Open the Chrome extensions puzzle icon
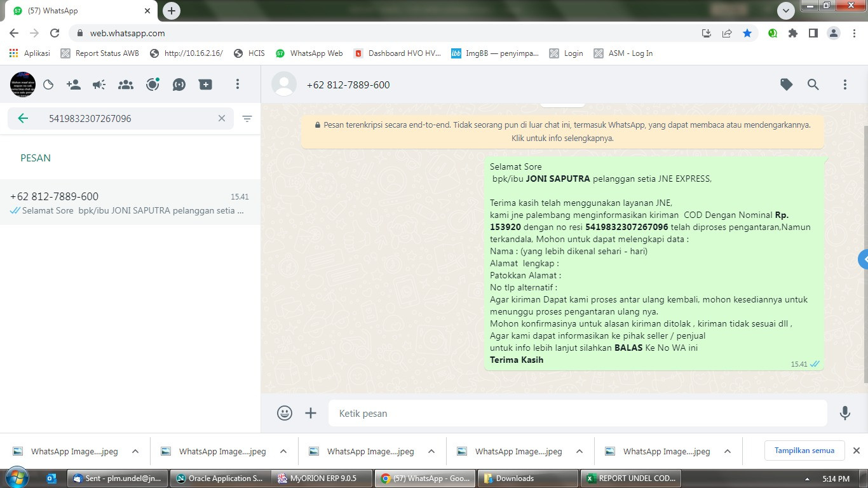Image resolution: width=868 pixels, height=488 pixels. coord(793,33)
